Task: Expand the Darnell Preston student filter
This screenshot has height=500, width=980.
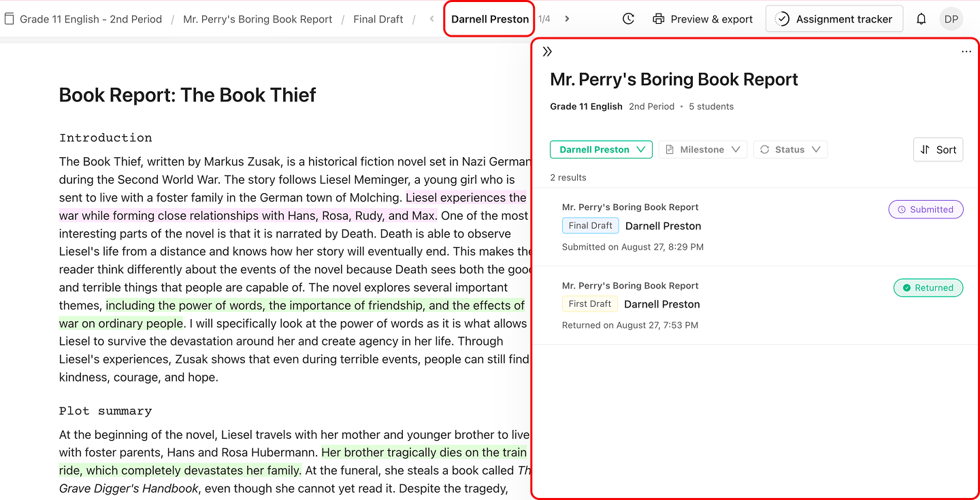Action: [601, 150]
